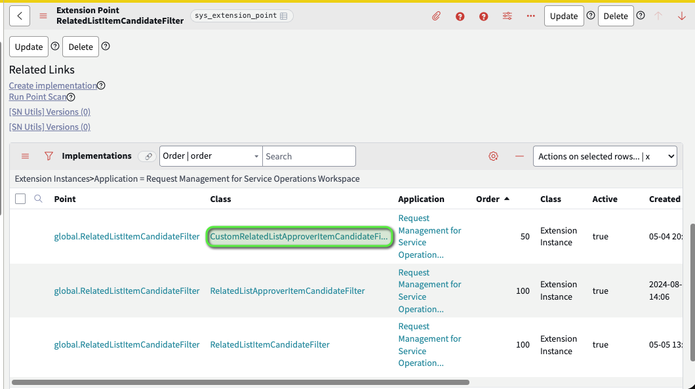Open first [SN Utils] Versions (0) link
Screen dimensions: 695x389
coord(50,112)
